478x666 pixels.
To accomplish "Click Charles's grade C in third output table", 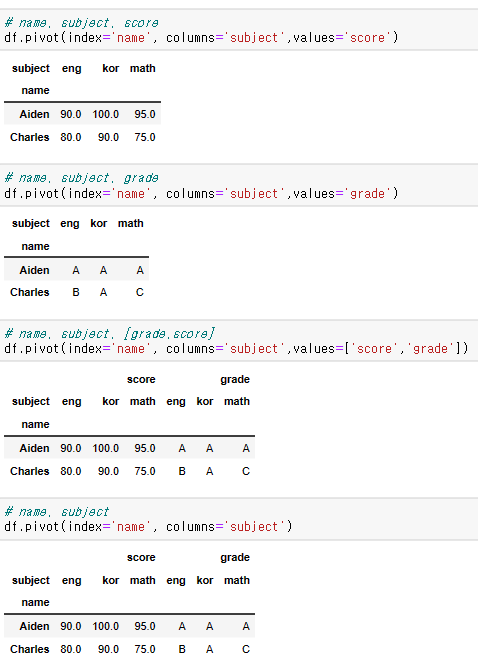I will [x=246, y=471].
